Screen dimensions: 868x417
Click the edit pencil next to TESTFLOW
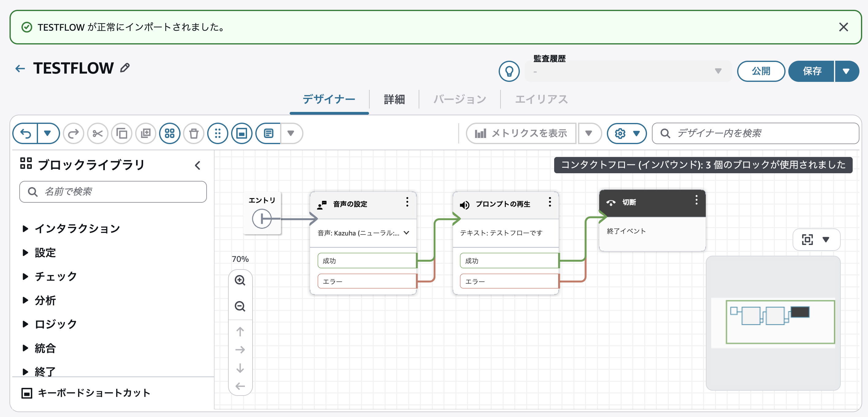click(125, 68)
